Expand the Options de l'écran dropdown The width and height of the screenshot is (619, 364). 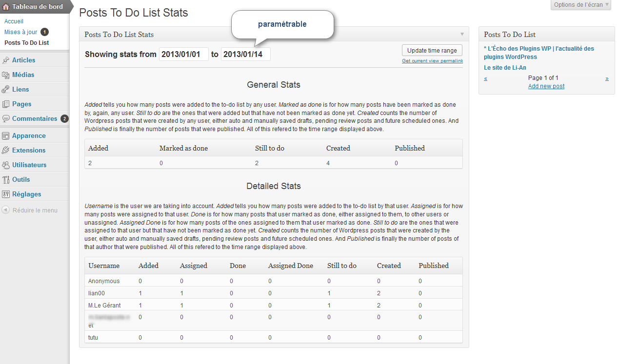click(x=581, y=5)
